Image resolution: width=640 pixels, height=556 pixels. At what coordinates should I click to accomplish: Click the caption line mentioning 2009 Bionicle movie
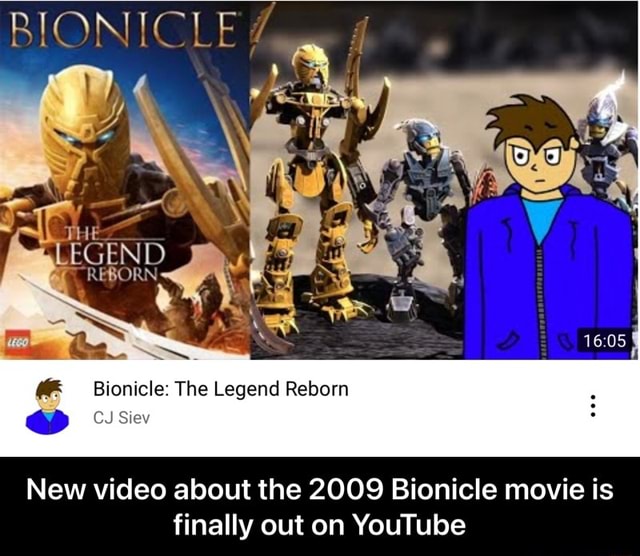(320, 489)
